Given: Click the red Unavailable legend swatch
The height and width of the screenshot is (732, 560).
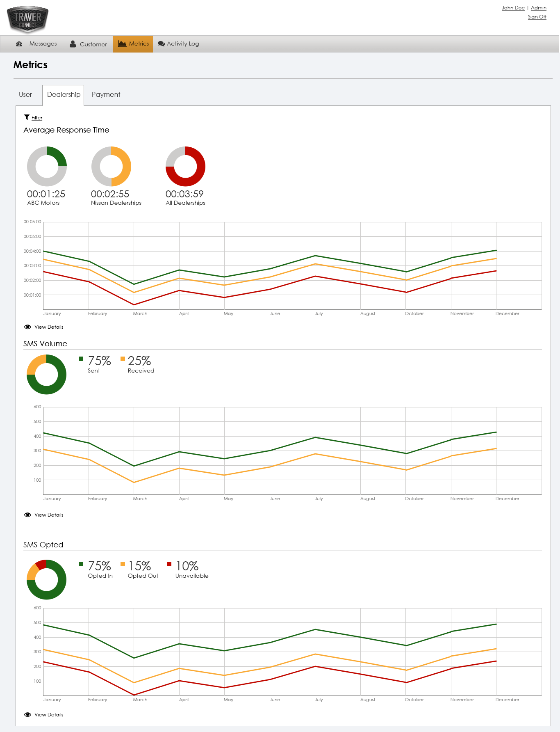Looking at the screenshot, I should (x=169, y=564).
